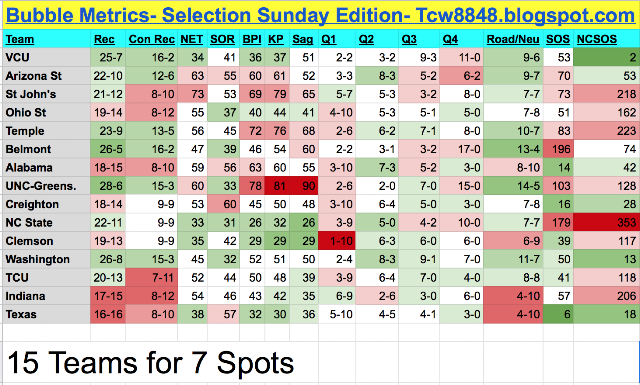Click the Team column header
This screenshot has height=385, width=640.
tap(20, 39)
